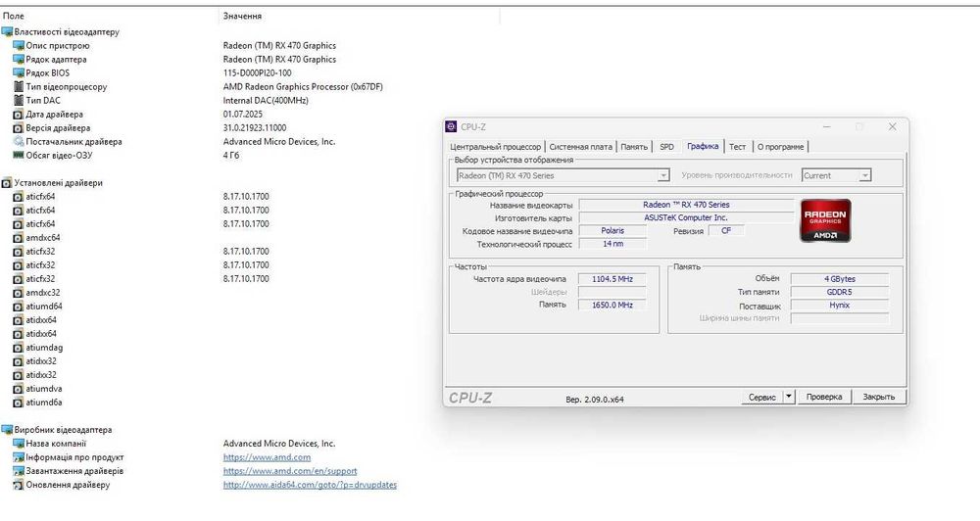The height and width of the screenshot is (521, 980).
Task: Click the driver icon beside 'amdxc64'
Action: tap(18, 238)
